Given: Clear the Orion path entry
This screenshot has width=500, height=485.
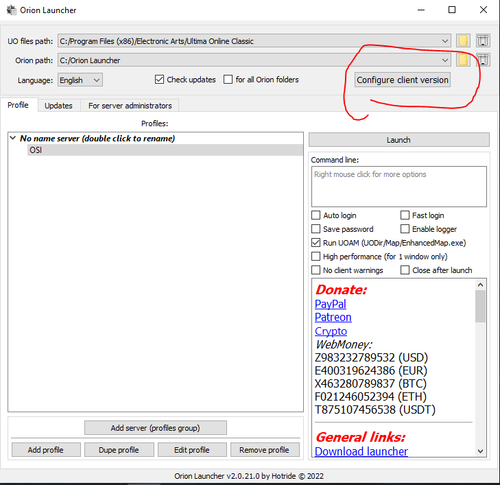Looking at the screenshot, I should point(483,60).
